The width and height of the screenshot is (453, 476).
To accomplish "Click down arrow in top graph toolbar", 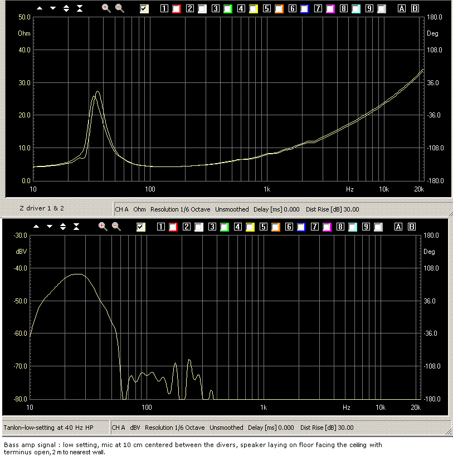I will (53, 8).
